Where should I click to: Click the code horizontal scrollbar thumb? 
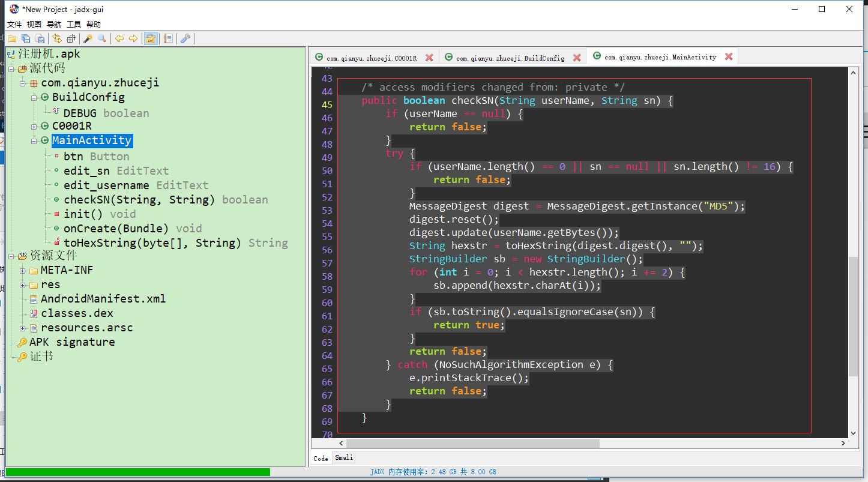(473, 443)
